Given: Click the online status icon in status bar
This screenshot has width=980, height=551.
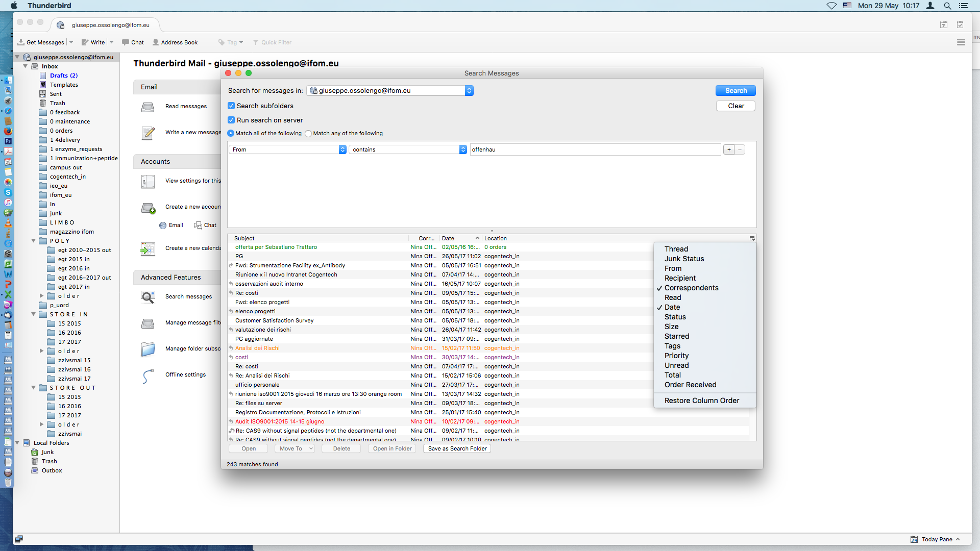Looking at the screenshot, I should 19,539.
